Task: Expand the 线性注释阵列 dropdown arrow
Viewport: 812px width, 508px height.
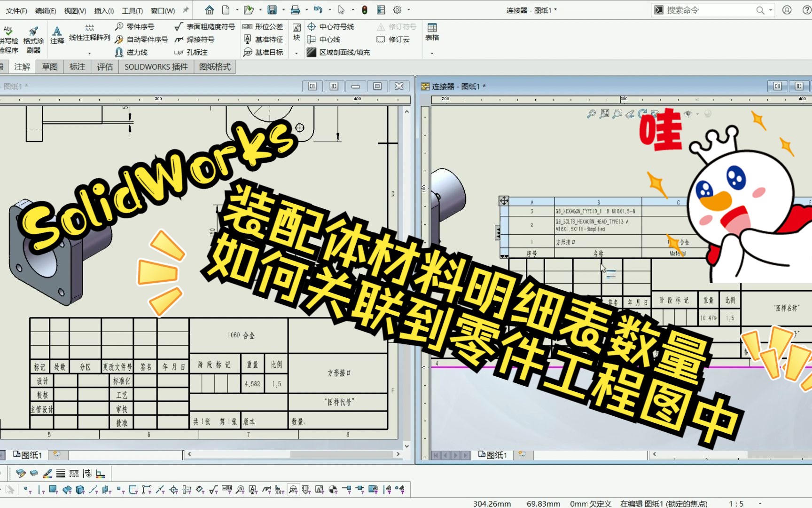Action: [89, 52]
